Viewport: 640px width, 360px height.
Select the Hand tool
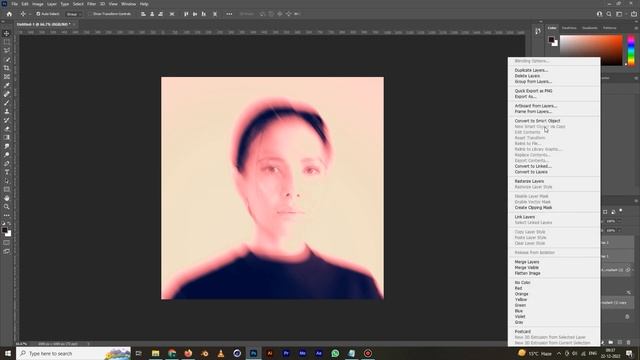(x=7, y=198)
